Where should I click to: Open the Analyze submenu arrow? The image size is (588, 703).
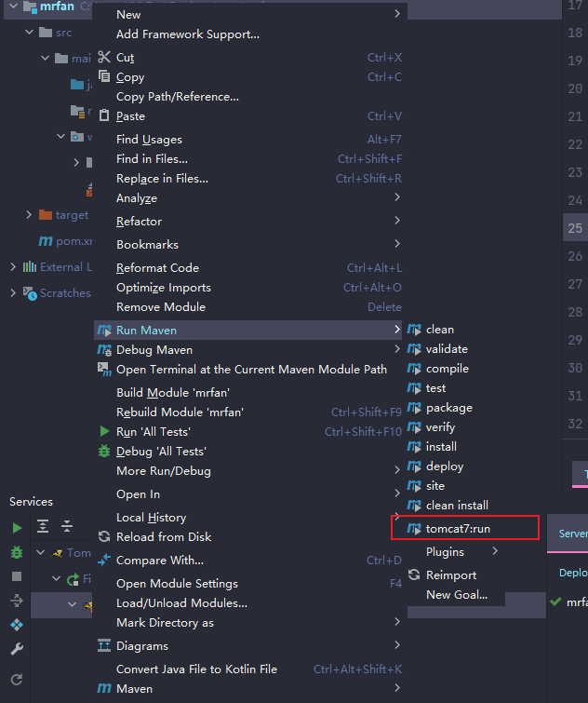[397, 197]
